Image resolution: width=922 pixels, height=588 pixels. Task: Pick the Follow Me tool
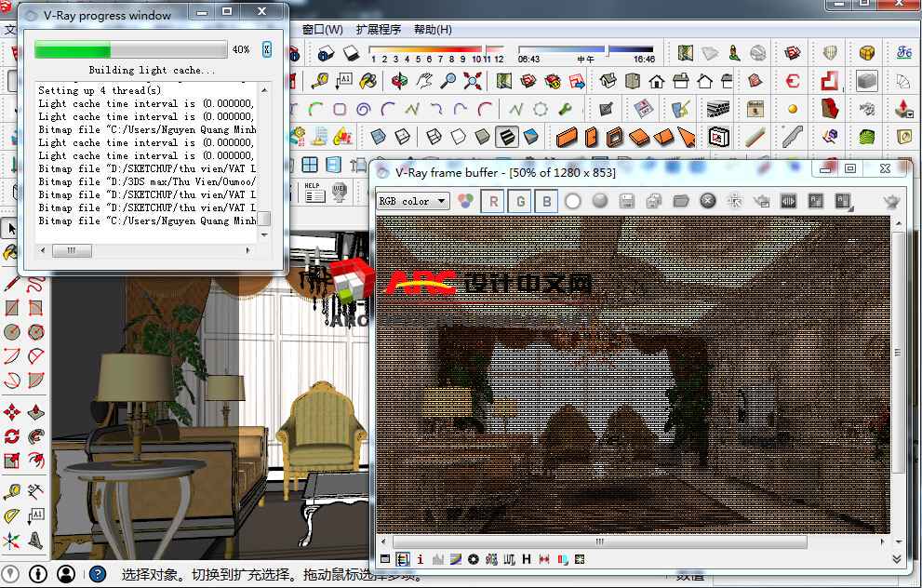[x=36, y=436]
